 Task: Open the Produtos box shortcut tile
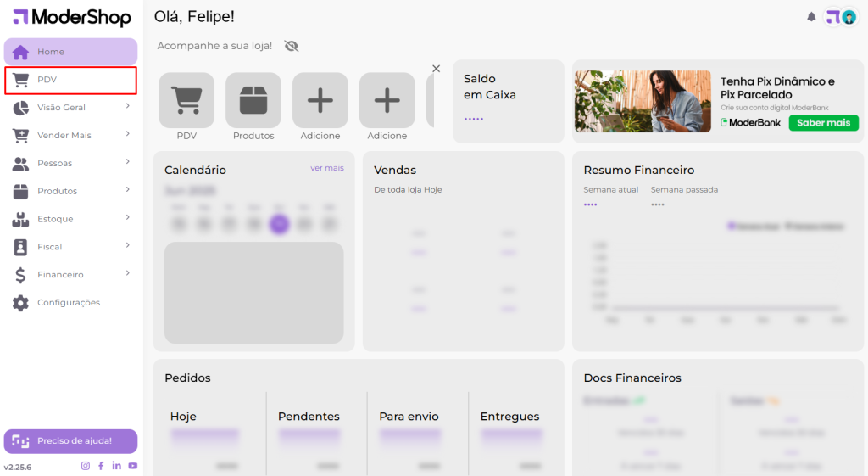(253, 100)
